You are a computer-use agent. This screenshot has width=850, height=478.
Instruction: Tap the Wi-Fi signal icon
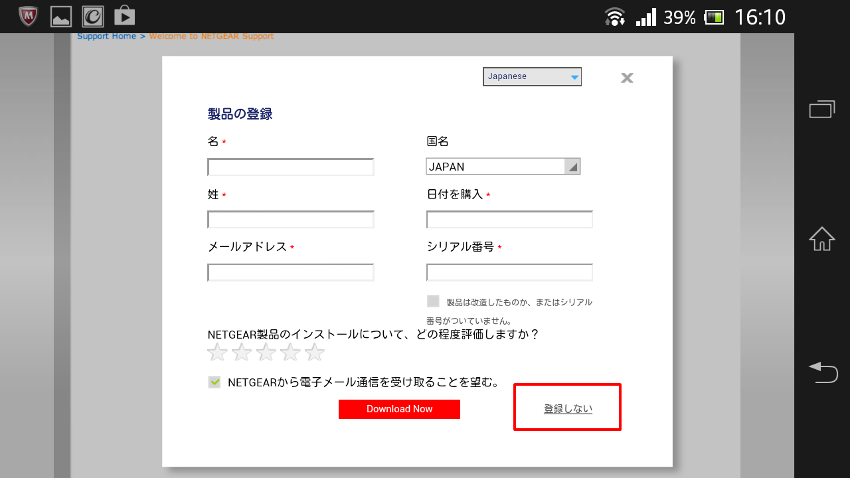pos(615,17)
